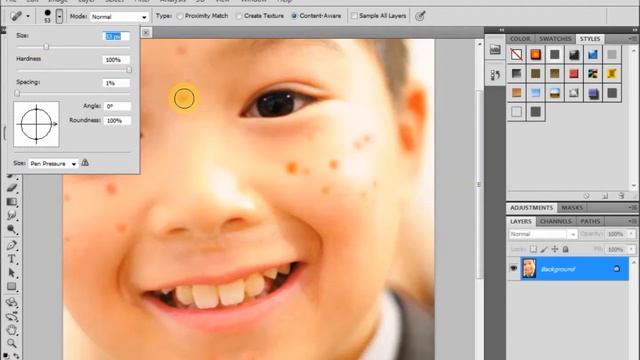Click the Size slider handle
This screenshot has width=640, height=360.
pyautogui.click(x=46, y=47)
